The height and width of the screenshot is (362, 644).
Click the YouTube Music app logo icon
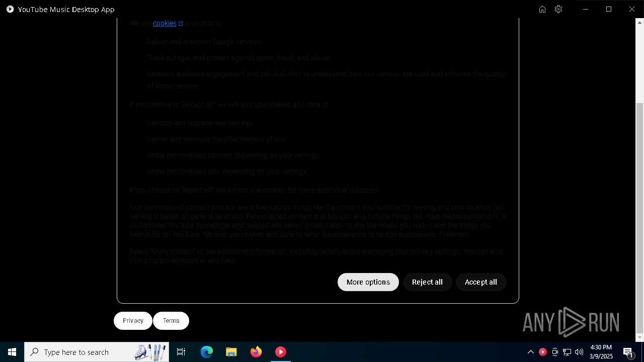[10, 9]
